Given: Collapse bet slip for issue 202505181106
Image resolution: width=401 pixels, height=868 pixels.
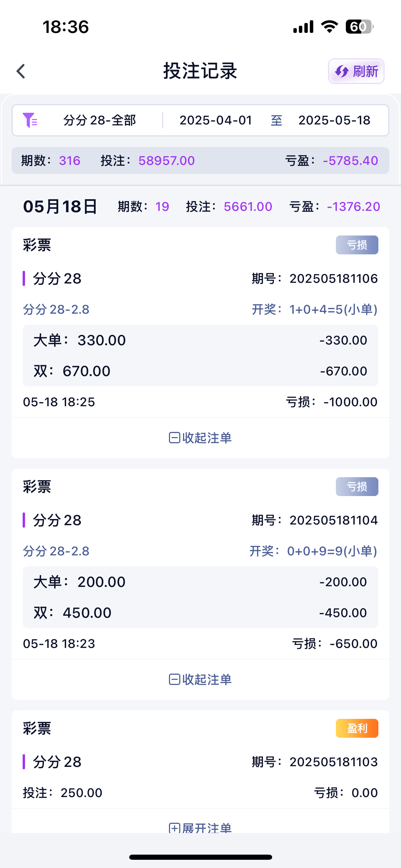Looking at the screenshot, I should click(200, 438).
